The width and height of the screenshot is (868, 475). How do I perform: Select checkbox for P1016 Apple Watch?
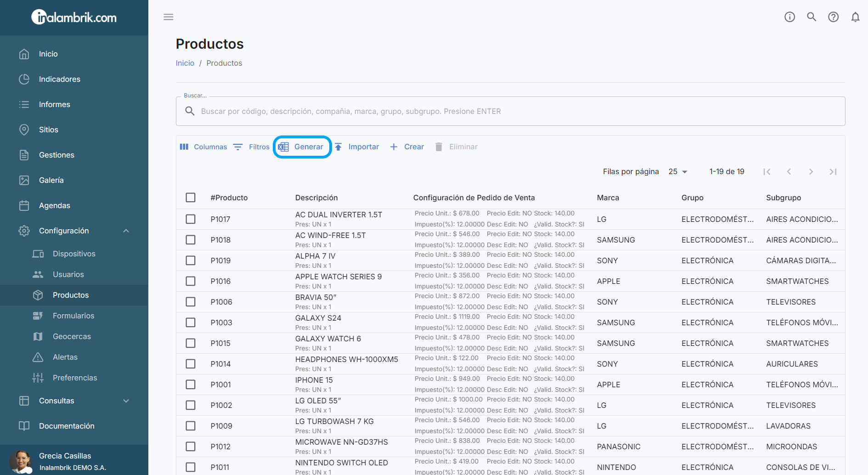pyautogui.click(x=191, y=281)
